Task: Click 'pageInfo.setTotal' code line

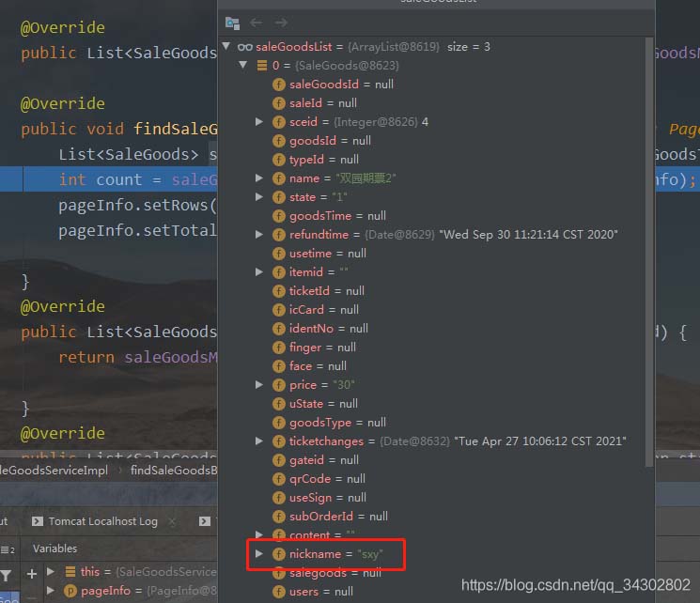Action: coord(138,230)
